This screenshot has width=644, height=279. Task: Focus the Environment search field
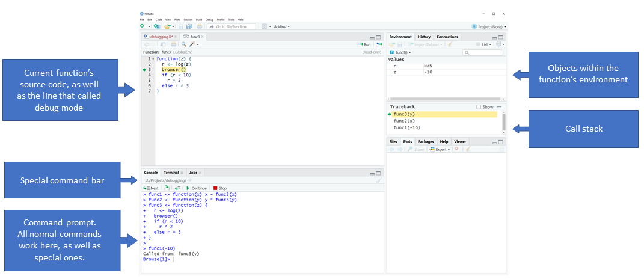coord(483,52)
